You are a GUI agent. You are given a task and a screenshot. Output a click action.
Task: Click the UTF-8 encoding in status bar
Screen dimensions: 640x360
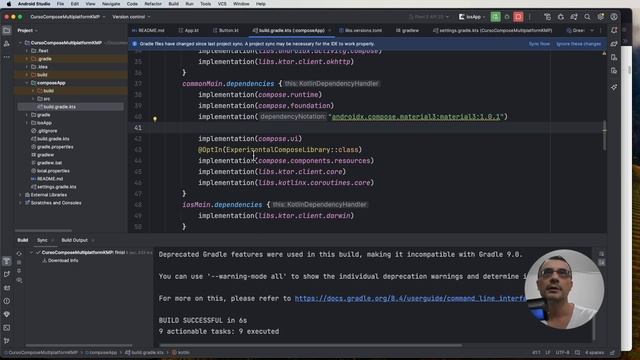pos(562,352)
